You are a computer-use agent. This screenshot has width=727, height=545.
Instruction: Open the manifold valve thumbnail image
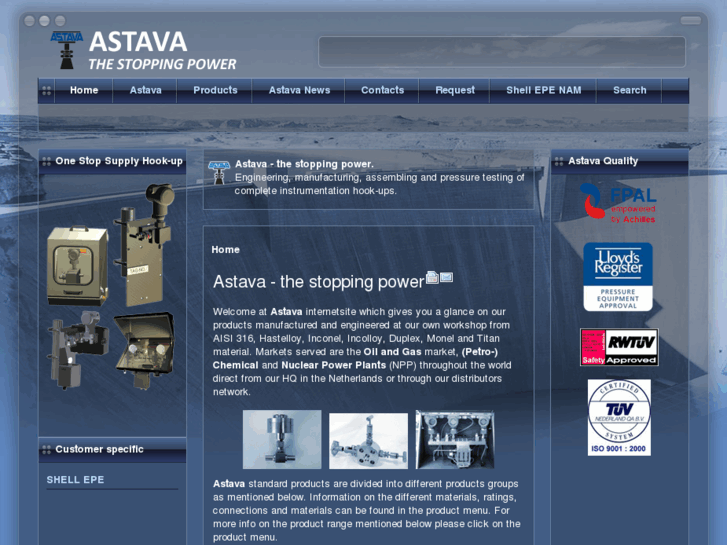click(x=369, y=441)
